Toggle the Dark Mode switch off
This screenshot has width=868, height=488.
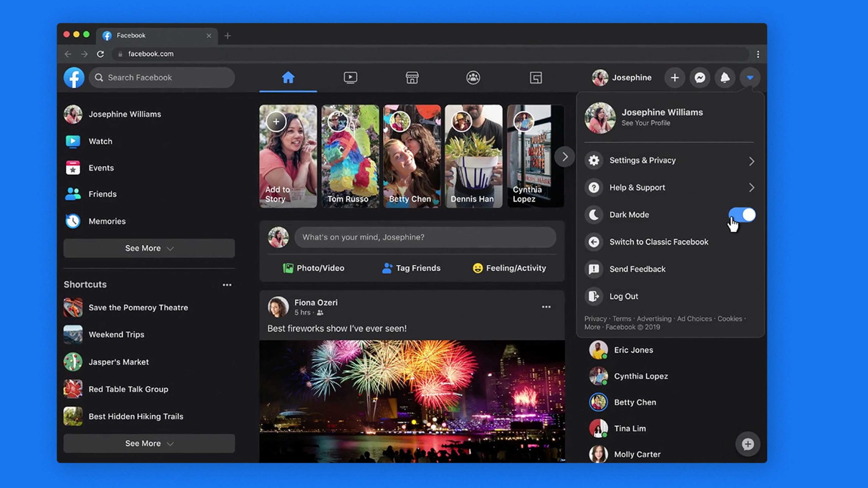click(x=742, y=215)
